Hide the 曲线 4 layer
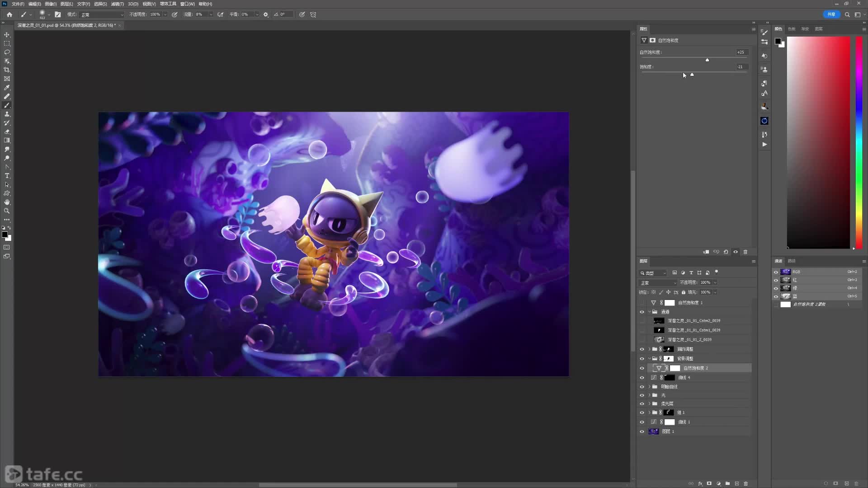The width and height of the screenshot is (868, 488). (642, 378)
